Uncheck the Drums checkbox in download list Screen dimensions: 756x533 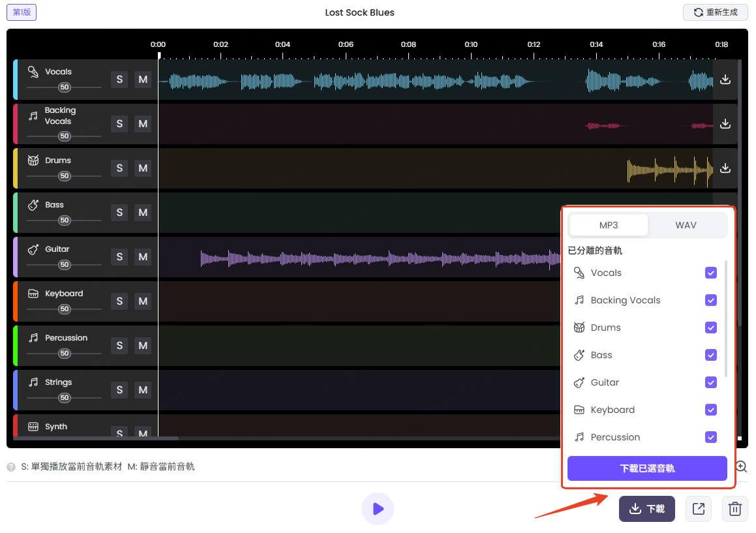[x=711, y=327]
